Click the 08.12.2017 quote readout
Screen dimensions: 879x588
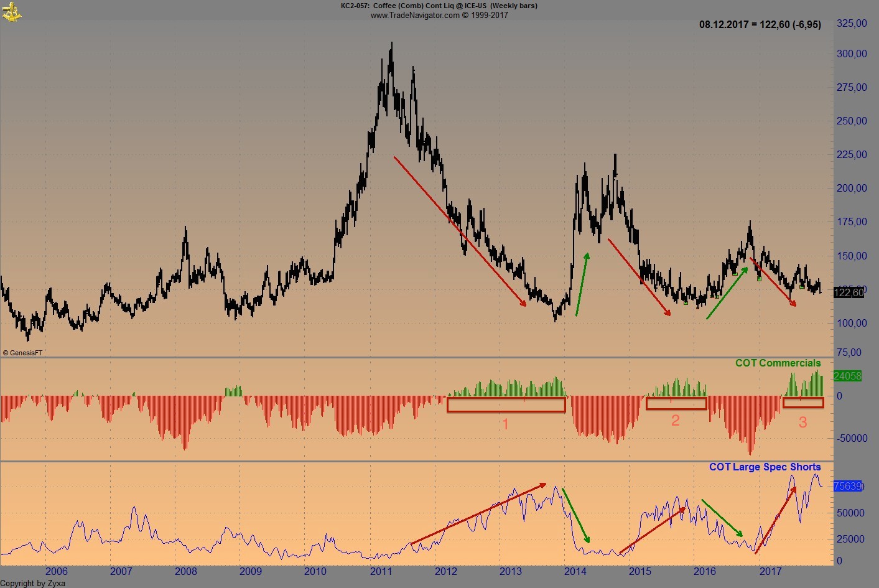point(760,24)
